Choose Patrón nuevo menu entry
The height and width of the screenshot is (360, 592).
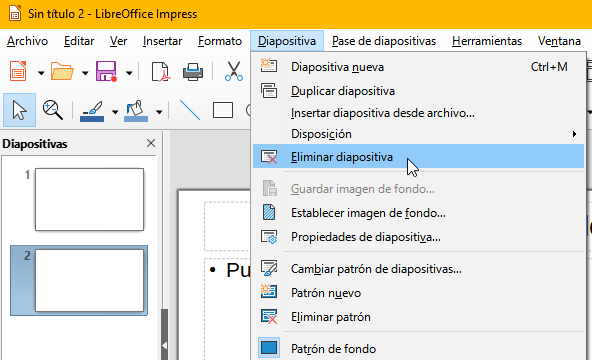click(x=418, y=293)
